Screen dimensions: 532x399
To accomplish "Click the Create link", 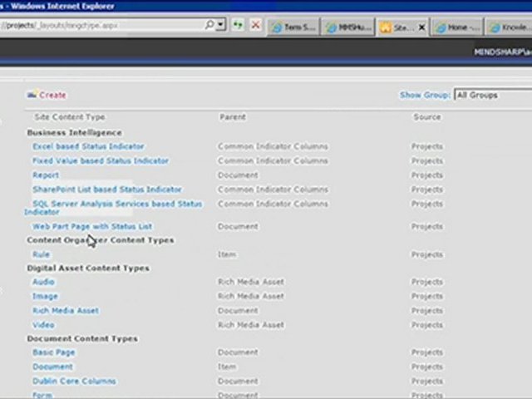I will point(52,95).
